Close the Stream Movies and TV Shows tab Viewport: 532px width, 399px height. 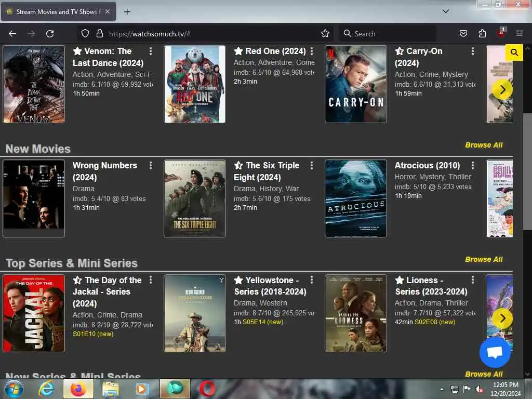pyautogui.click(x=108, y=11)
